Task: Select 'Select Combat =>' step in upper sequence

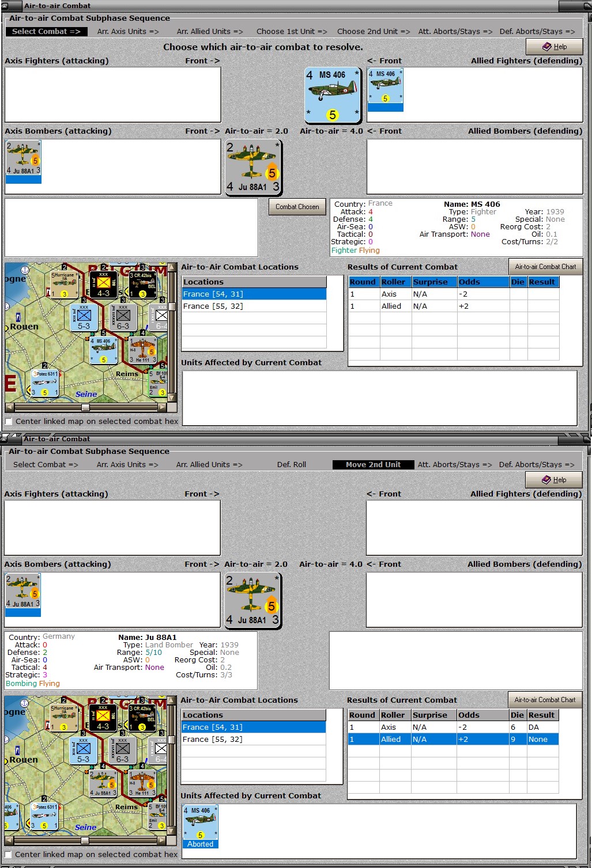Action: [46, 32]
